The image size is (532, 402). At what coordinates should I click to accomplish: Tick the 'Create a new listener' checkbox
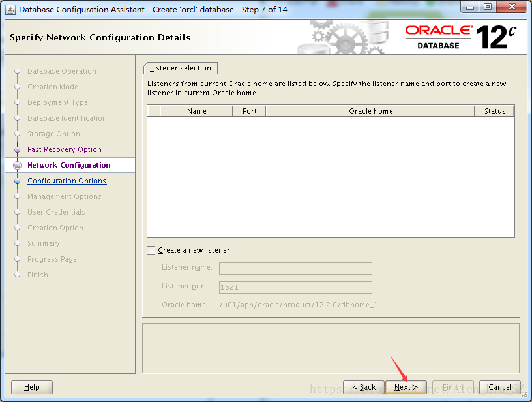(151, 250)
